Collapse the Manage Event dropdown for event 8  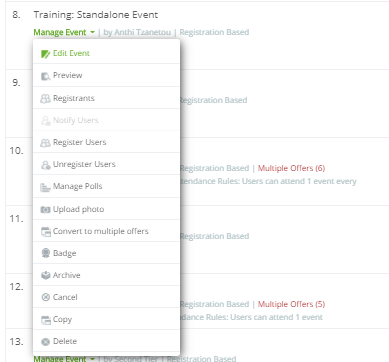64,32
